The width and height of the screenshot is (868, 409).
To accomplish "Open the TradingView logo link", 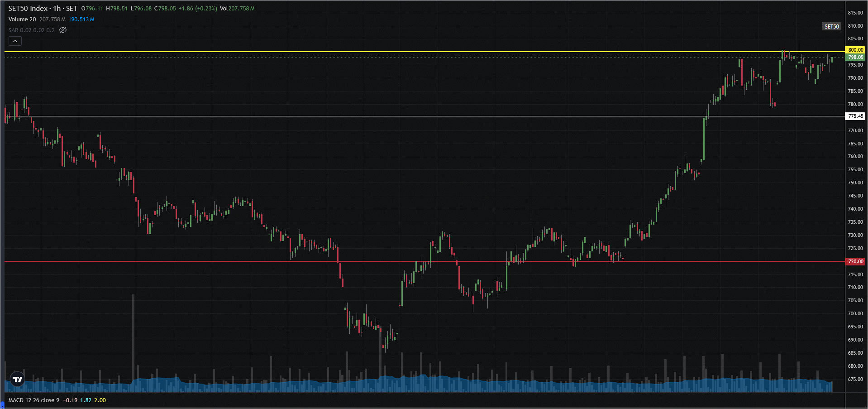I will click(18, 379).
